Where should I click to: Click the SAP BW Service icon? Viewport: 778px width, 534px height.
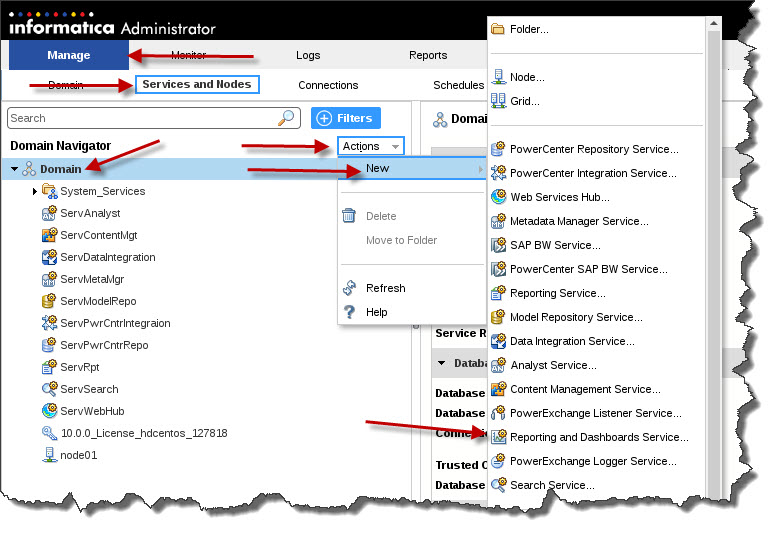(x=498, y=245)
